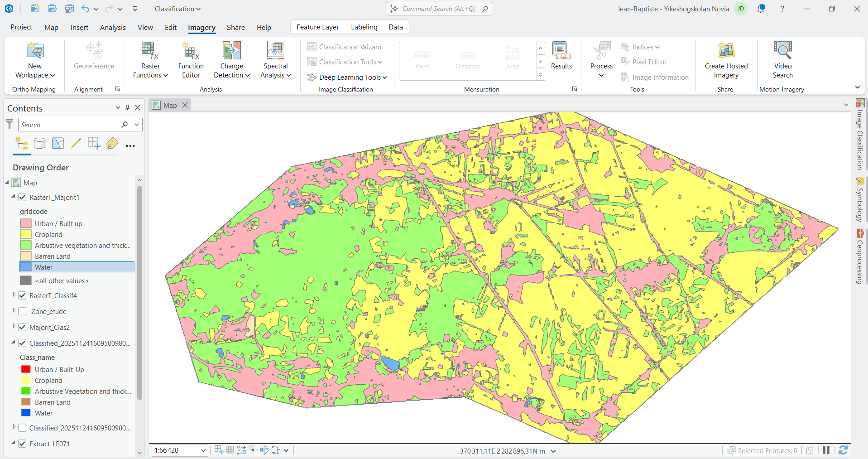Open the Analysis ribbon tab

(x=113, y=28)
